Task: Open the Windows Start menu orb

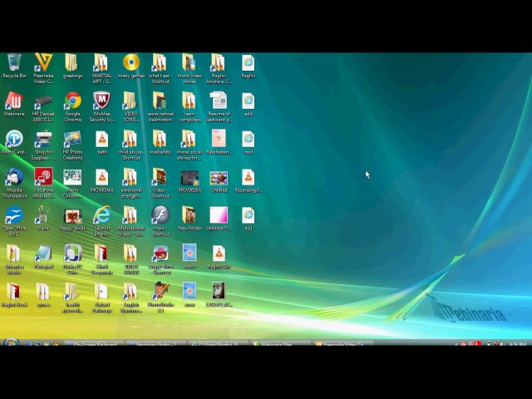Action: point(11,342)
